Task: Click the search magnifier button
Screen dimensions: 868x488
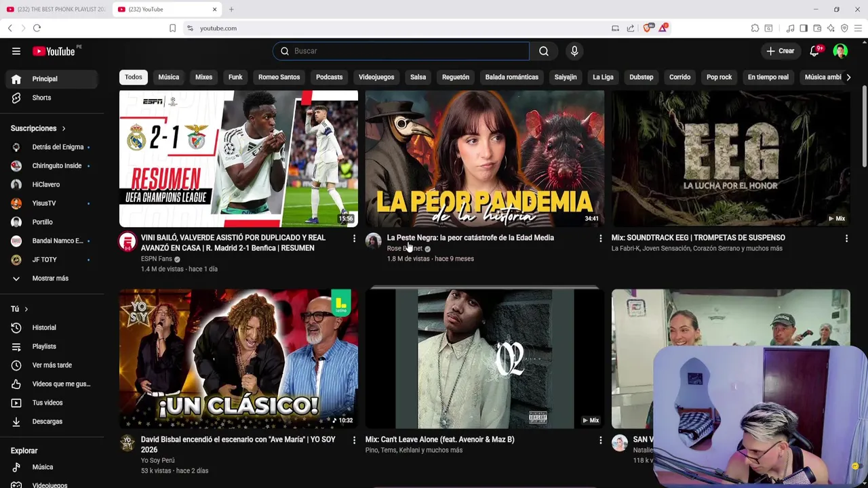Action: coord(544,51)
